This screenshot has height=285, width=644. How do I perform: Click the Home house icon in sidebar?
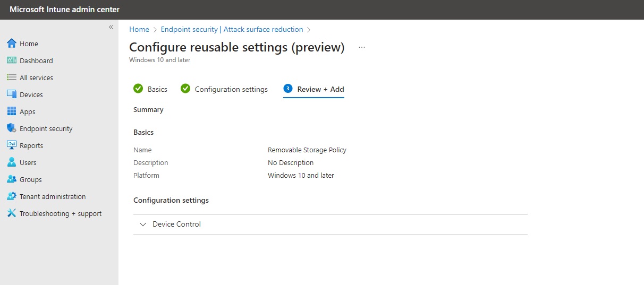click(x=12, y=44)
